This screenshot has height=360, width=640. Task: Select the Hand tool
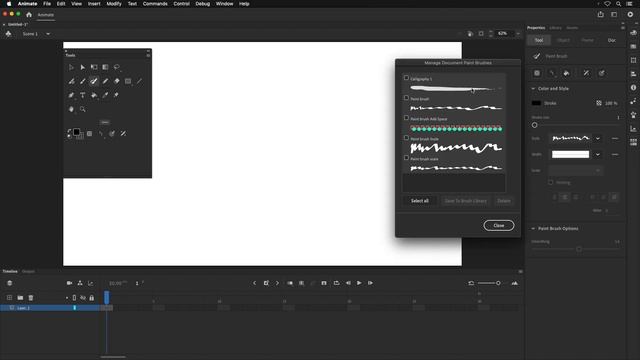71,109
